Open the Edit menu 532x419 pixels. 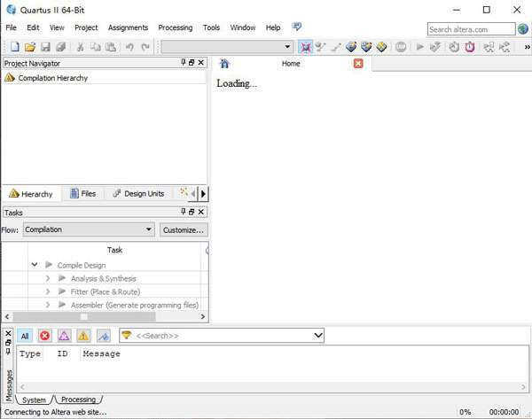click(33, 27)
